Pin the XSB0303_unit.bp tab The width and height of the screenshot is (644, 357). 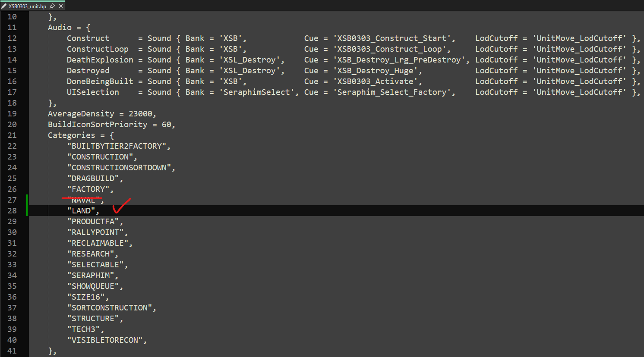pyautogui.click(x=52, y=6)
